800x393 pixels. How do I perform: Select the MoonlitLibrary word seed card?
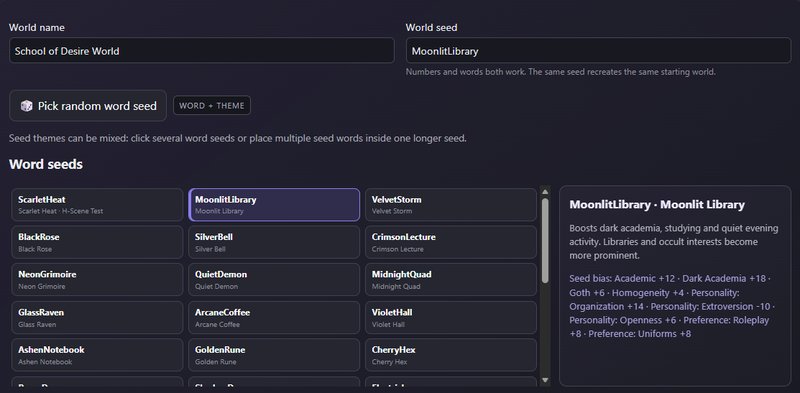point(274,205)
